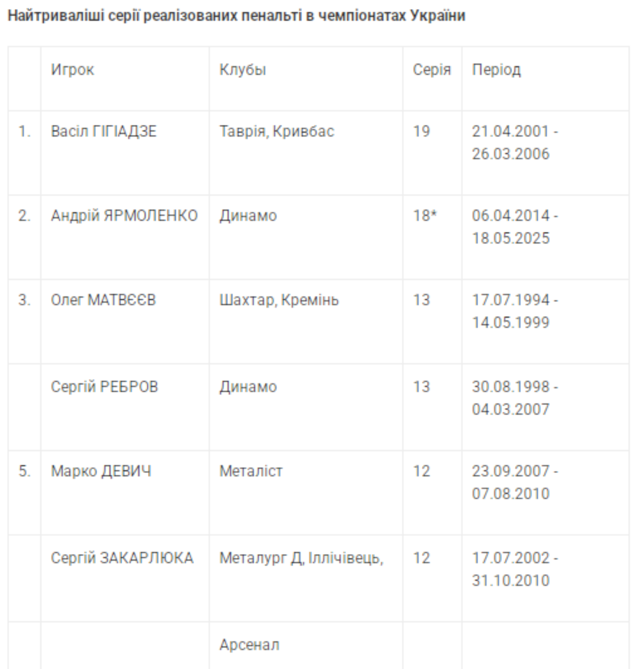Click the Клубы column header
Image resolution: width=644 pixels, height=669 pixels.
tap(242, 70)
